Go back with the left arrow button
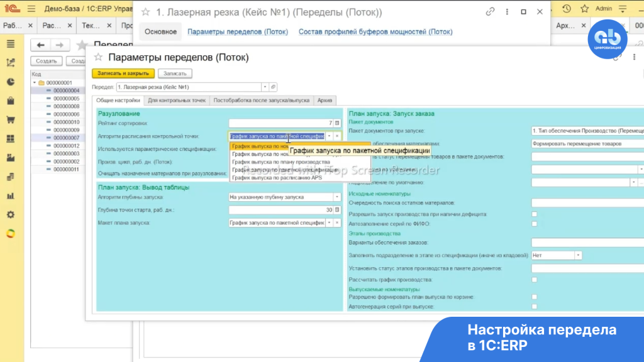This screenshot has height=362, width=644. pyautogui.click(x=40, y=45)
